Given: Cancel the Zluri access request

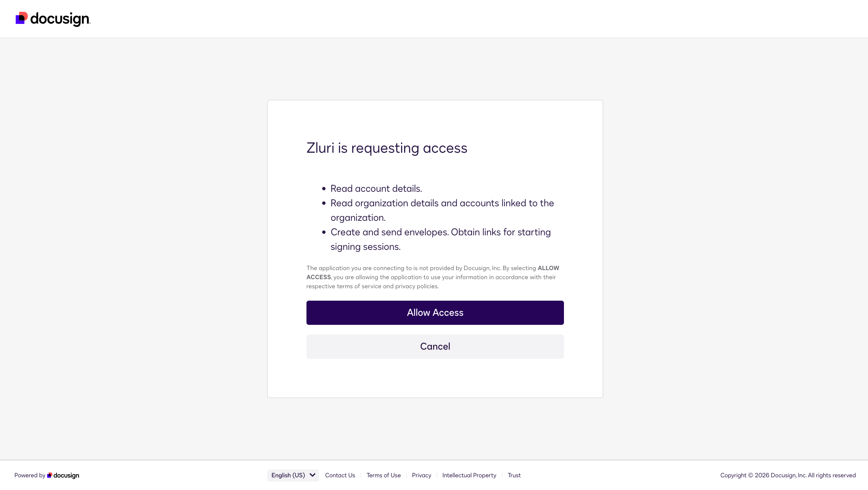Looking at the screenshot, I should pos(435,346).
